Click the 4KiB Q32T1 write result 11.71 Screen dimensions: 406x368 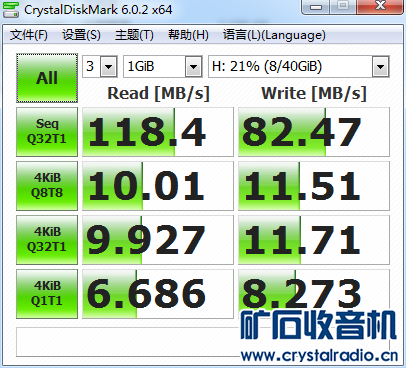coord(314,240)
